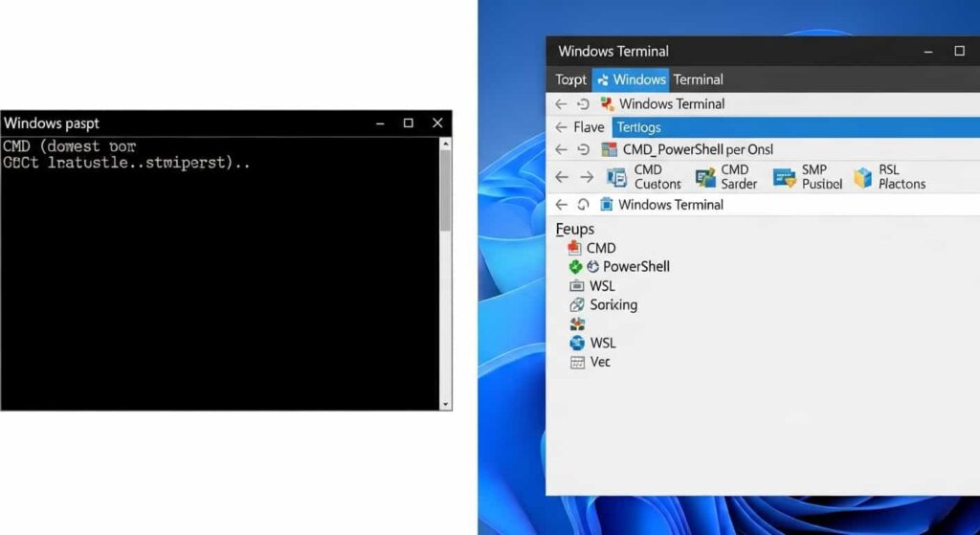Click the Flave label
This screenshot has height=535, width=980.
(x=589, y=127)
